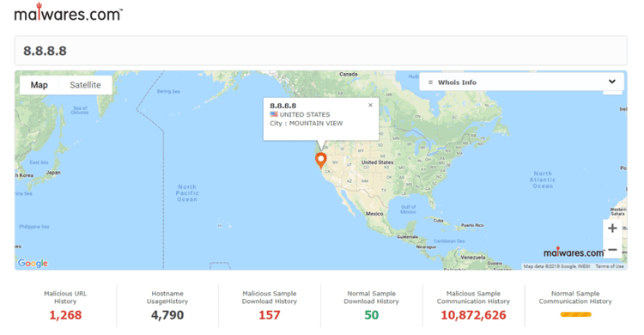Open Malicious Sample Communication History count

coord(473,315)
